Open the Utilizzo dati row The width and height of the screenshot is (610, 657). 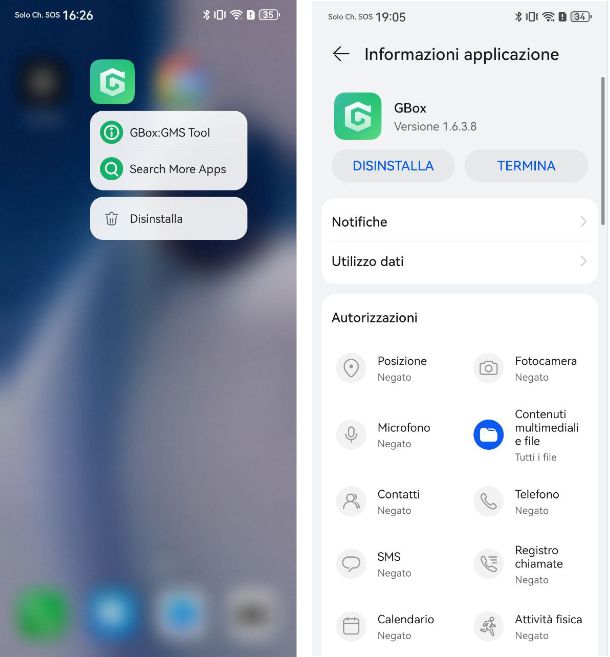click(460, 261)
